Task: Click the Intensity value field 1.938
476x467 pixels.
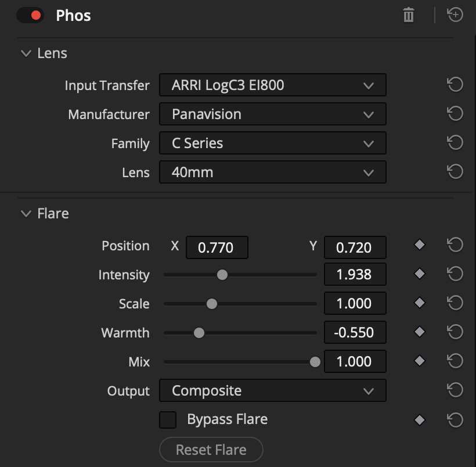Action: coord(355,274)
